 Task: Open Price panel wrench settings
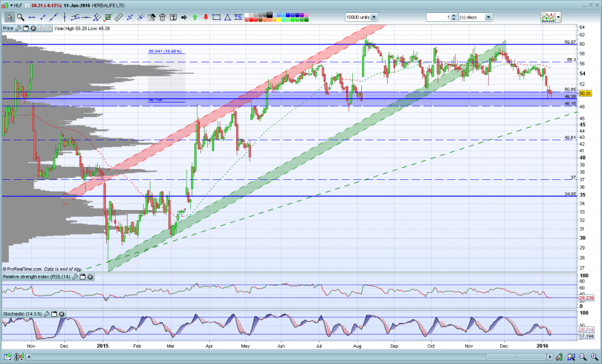coord(18,28)
